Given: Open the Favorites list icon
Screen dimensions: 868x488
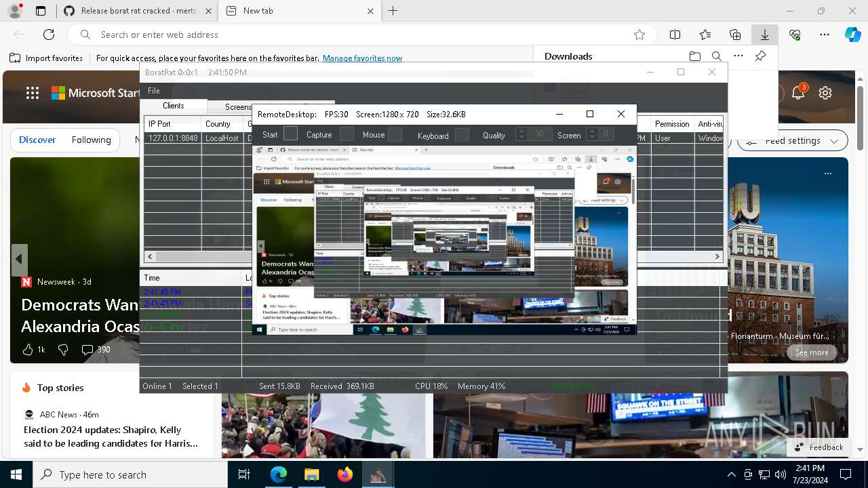Looking at the screenshot, I should (x=705, y=35).
